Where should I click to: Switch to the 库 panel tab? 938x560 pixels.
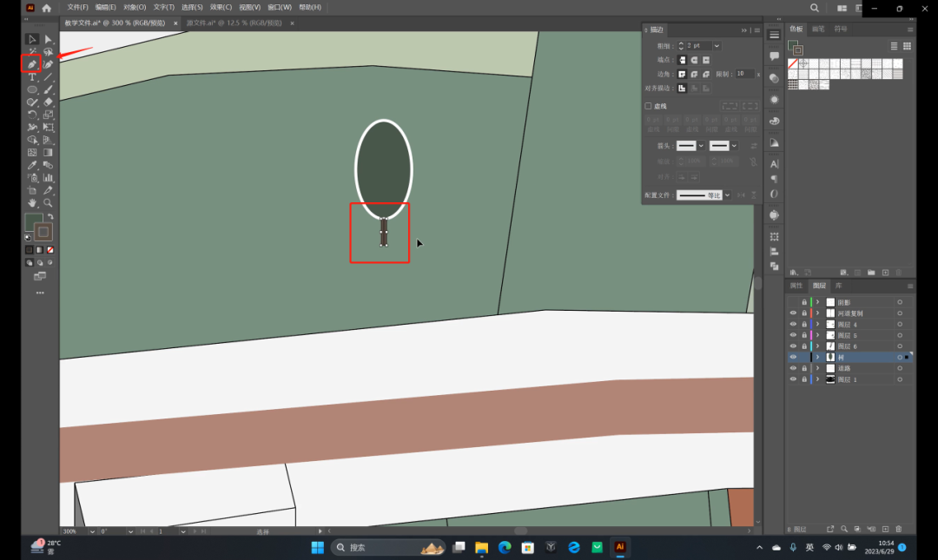839,286
